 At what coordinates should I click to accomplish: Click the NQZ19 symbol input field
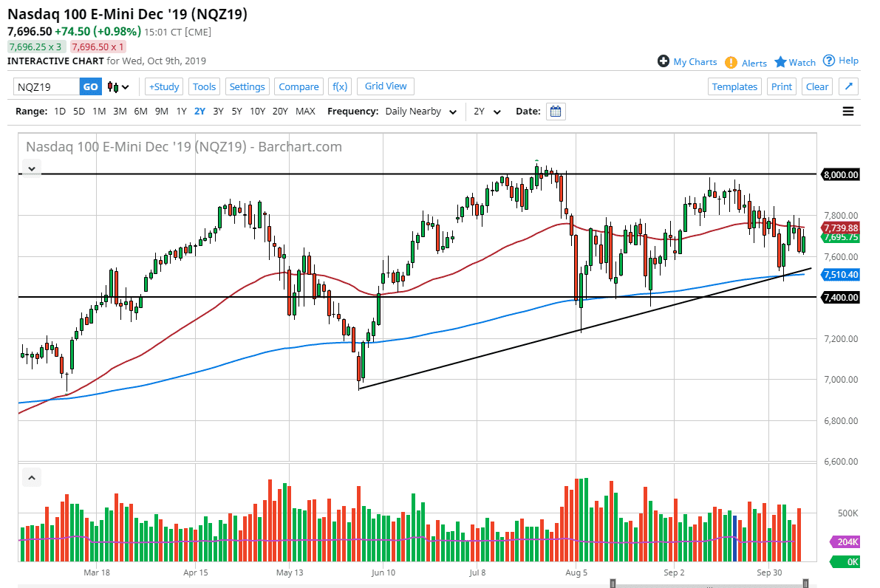(47, 86)
